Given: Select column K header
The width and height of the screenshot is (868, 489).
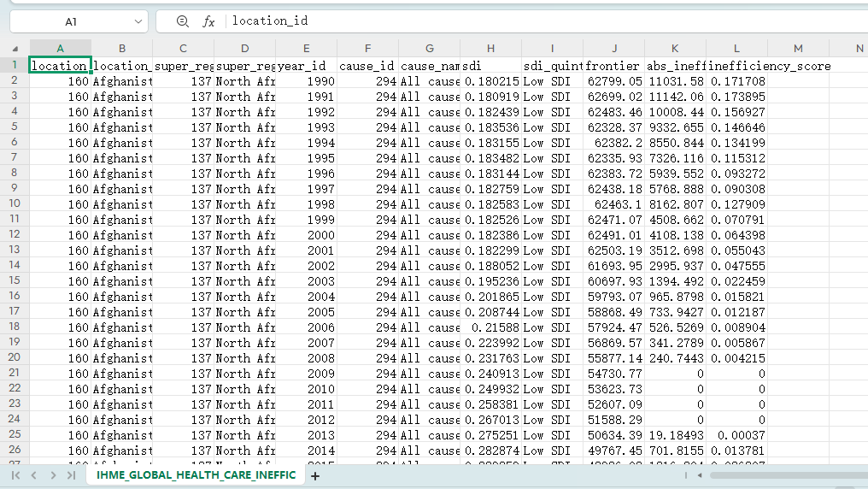Looking at the screenshot, I should click(x=675, y=49).
